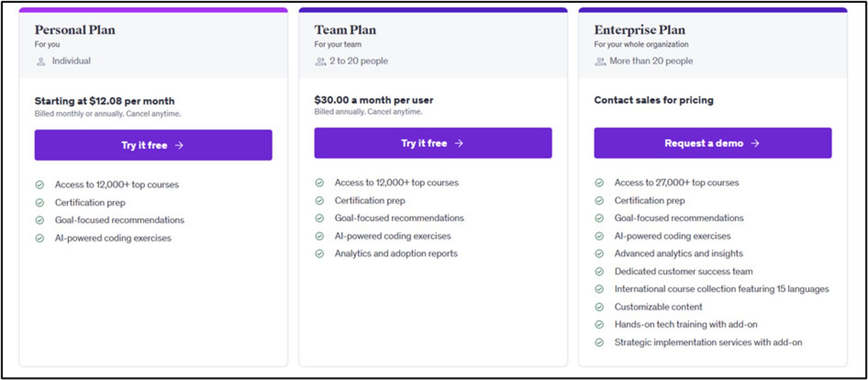The height and width of the screenshot is (380, 868).
Task: Click the arrow icon in Request a demo
Action: coord(755,143)
